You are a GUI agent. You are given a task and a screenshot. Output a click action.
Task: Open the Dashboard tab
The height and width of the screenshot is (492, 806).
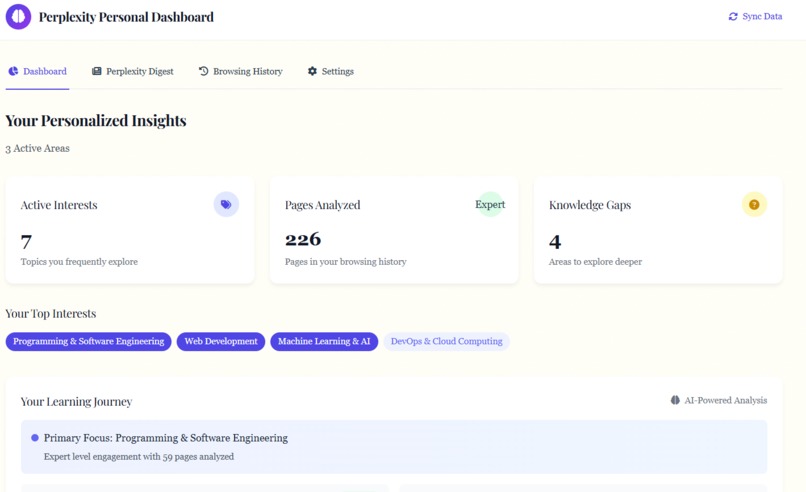[x=38, y=71]
